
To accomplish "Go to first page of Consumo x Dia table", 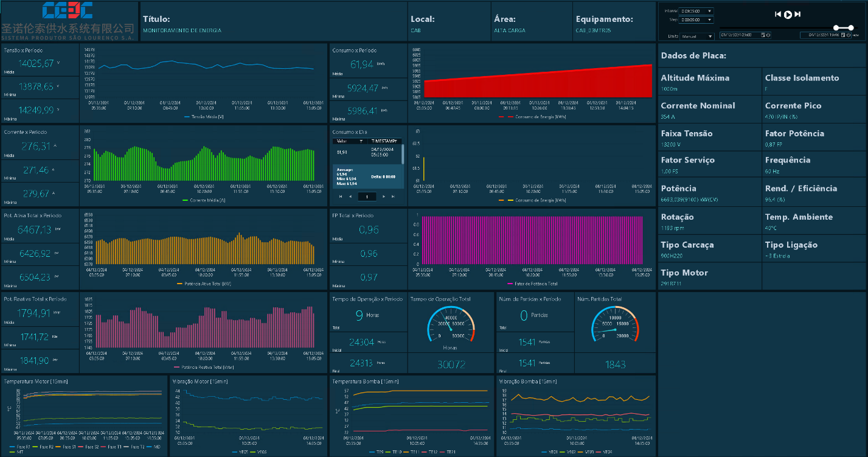I will click(341, 197).
